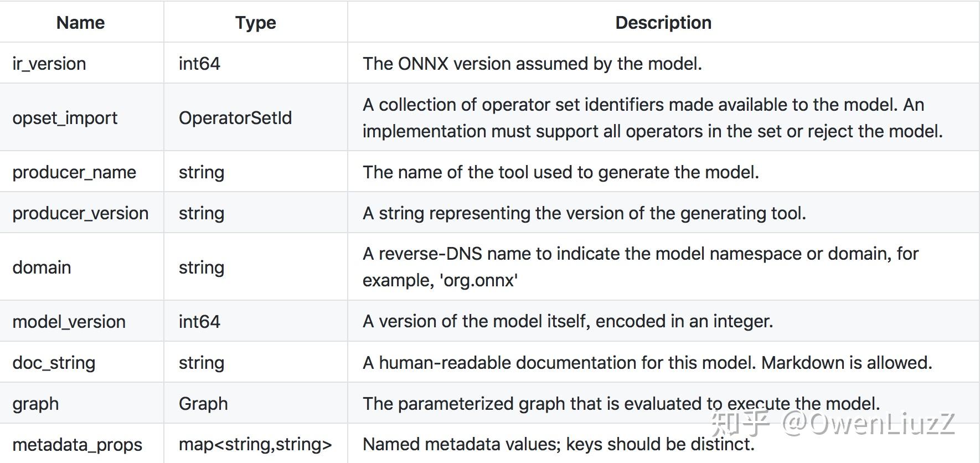Select the opset_import name cell
This screenshot has width=980, height=463.
pos(65,118)
